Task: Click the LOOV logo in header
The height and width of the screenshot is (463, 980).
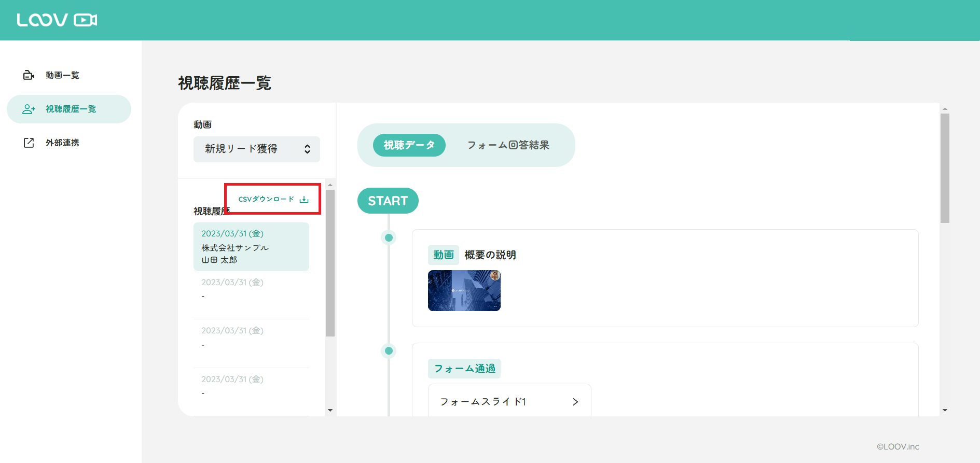Action: click(57, 20)
